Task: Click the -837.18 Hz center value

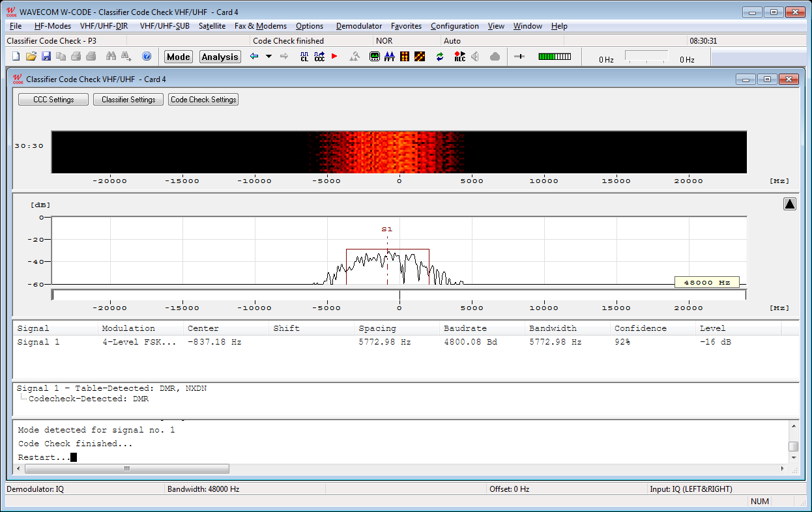Action: [214, 342]
